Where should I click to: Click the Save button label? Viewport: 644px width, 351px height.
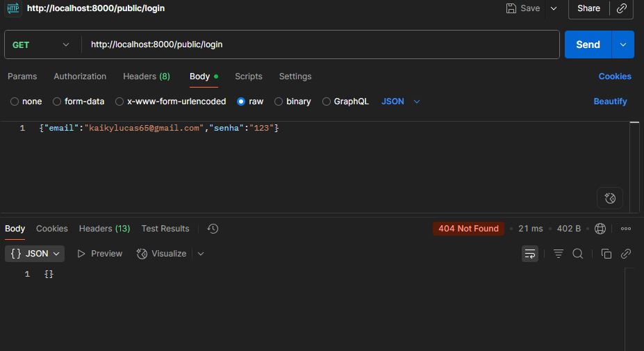530,8
